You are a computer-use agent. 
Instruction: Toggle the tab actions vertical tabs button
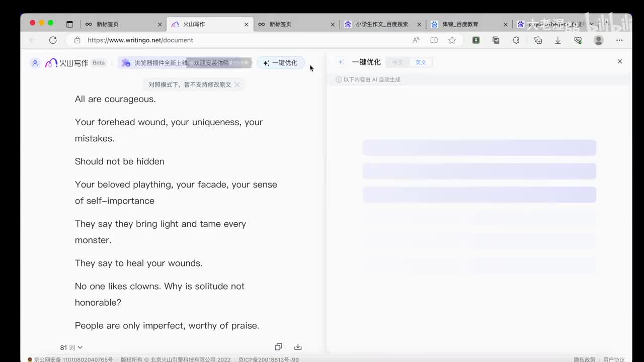pos(69,24)
